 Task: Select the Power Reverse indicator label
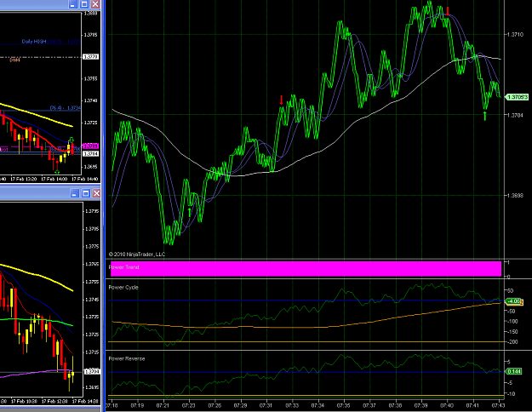tap(127, 358)
